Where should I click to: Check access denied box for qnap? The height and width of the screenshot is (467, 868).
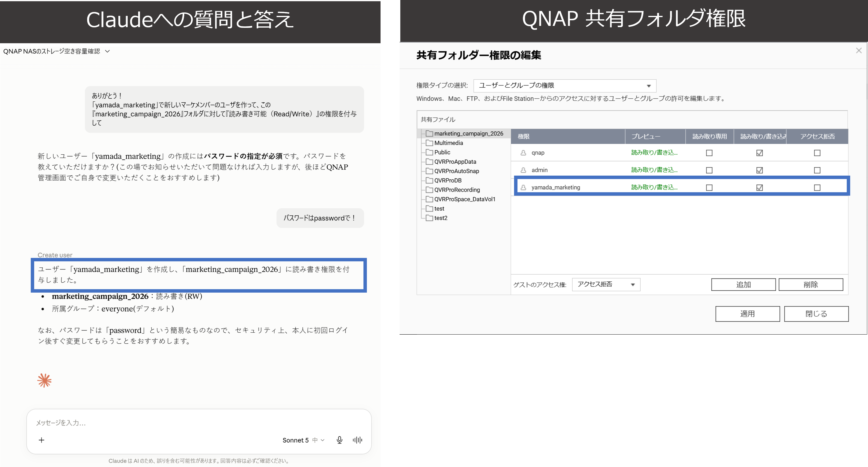point(817,153)
